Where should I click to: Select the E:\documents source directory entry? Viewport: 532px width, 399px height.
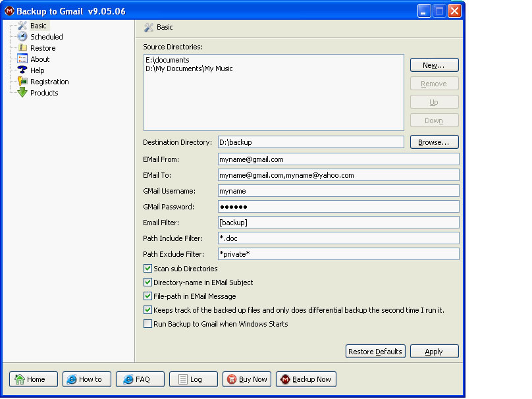pos(167,60)
